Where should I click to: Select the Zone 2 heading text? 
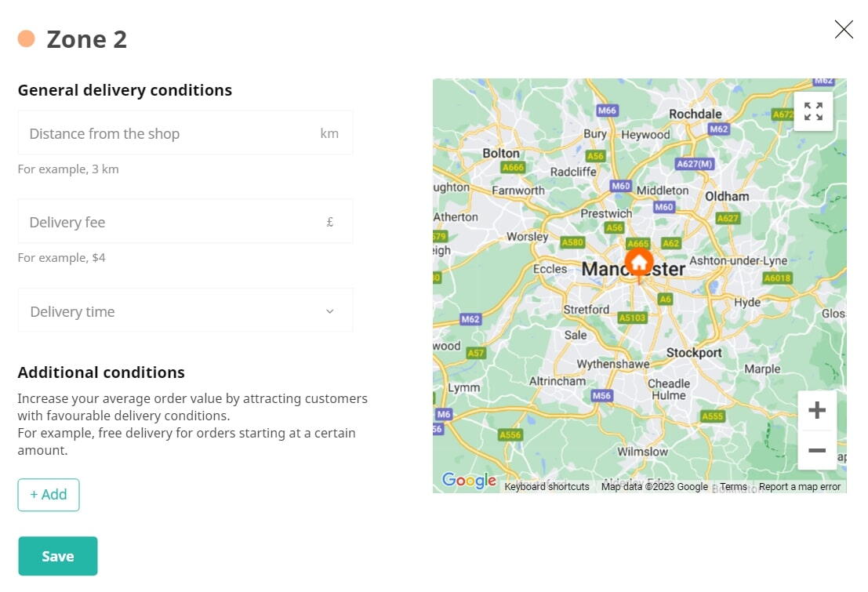tap(87, 38)
